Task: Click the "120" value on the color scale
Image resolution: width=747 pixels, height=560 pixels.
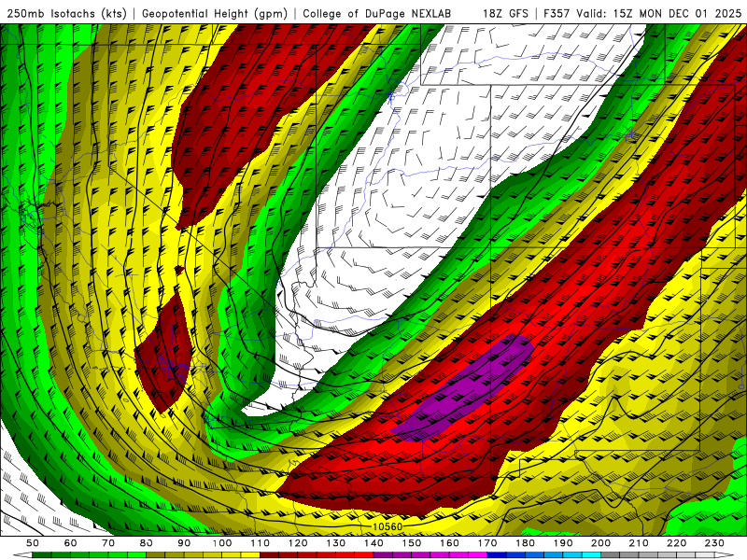Action: point(298,543)
